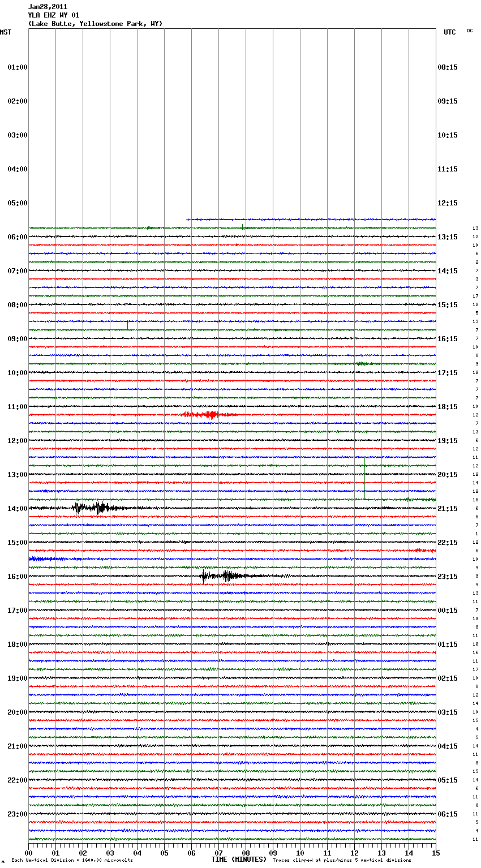Click the 15 minute tick label
Image resolution: width=481 pixels, height=868 pixels.
436,853
